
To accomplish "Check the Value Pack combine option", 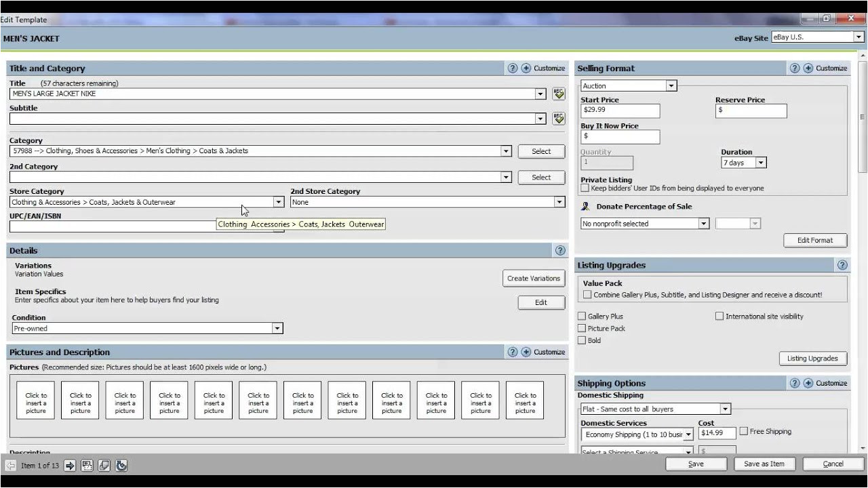I will [x=587, y=295].
